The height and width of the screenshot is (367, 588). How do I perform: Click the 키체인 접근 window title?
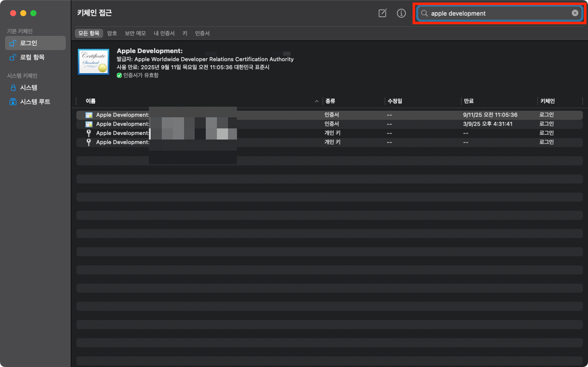95,13
